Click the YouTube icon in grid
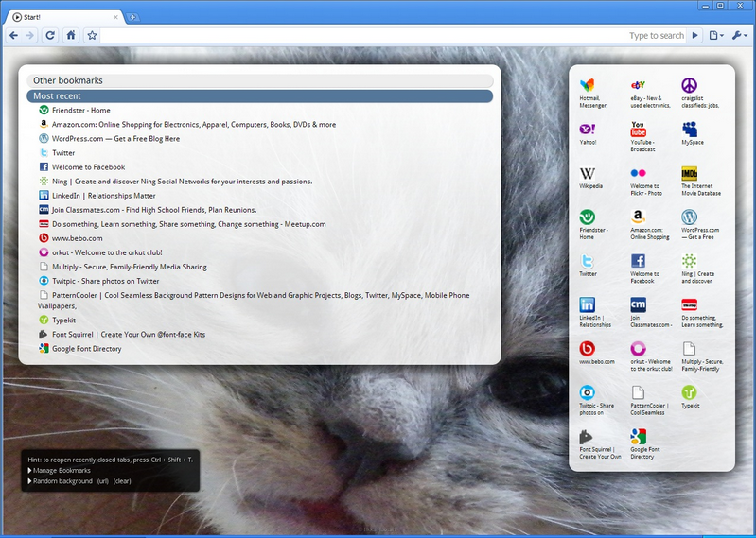Viewport: 756px width, 538px height. click(638, 130)
